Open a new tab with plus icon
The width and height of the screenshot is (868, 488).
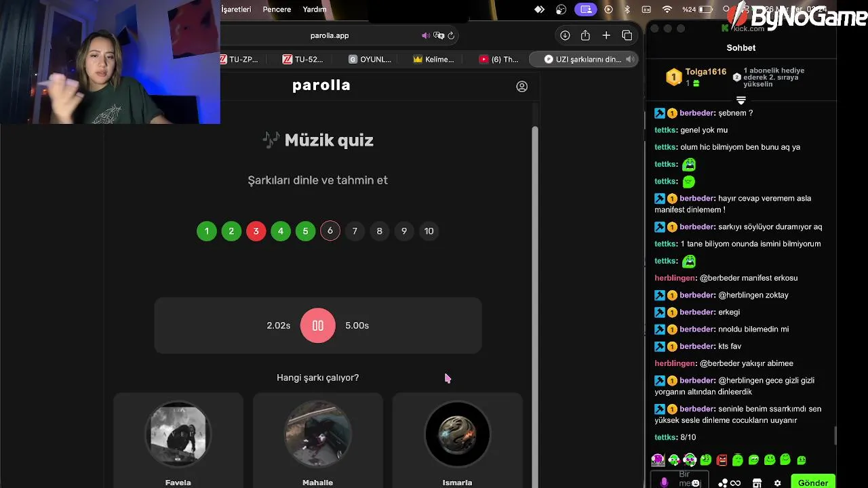click(x=606, y=35)
